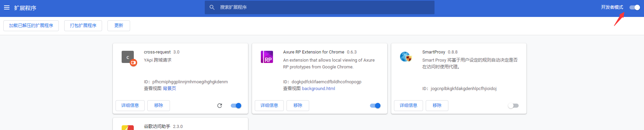This screenshot has height=130, width=644.
Task: Select cross-request ID pfhcmiphggplinnjmhmoegihghgkdenm
Action: tap(190, 82)
